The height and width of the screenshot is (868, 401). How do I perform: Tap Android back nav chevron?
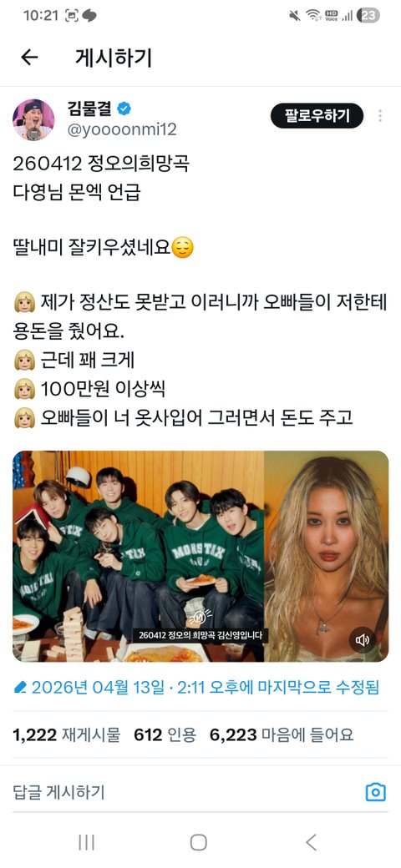311,842
